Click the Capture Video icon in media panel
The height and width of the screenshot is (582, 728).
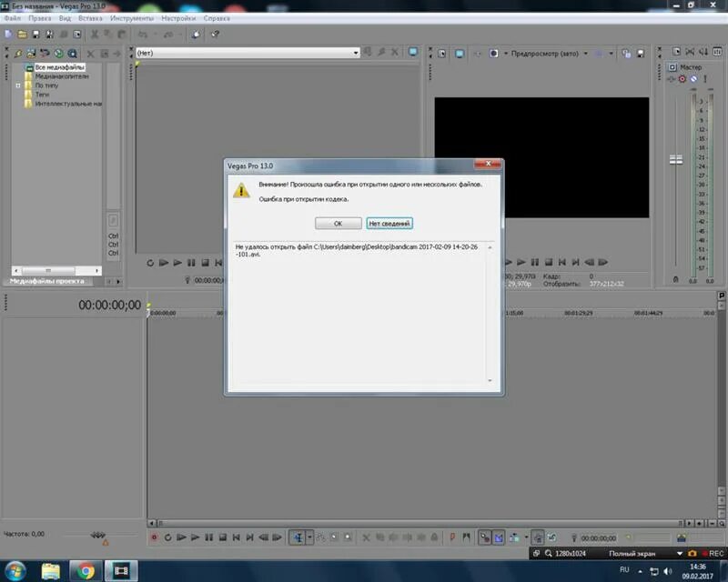coord(31,54)
